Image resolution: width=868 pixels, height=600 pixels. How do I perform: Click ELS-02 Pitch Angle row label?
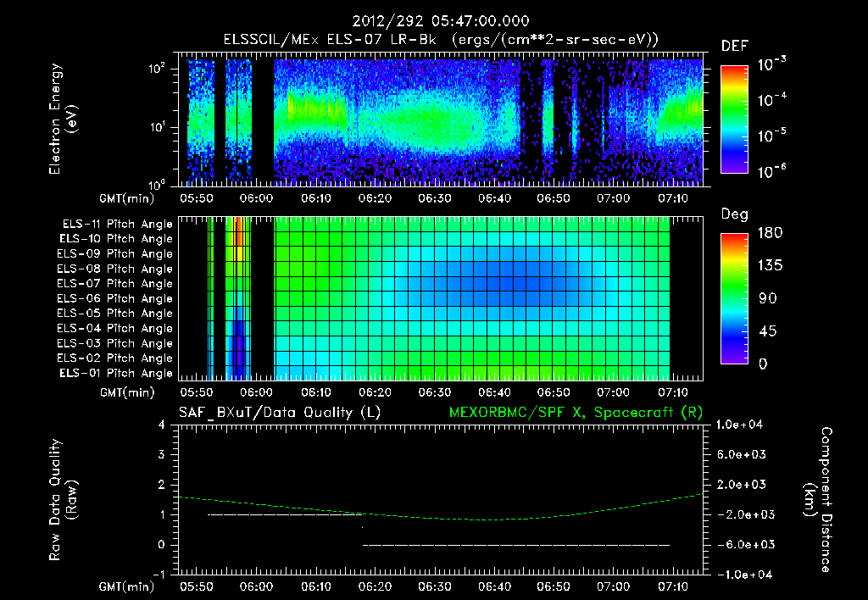(x=115, y=358)
